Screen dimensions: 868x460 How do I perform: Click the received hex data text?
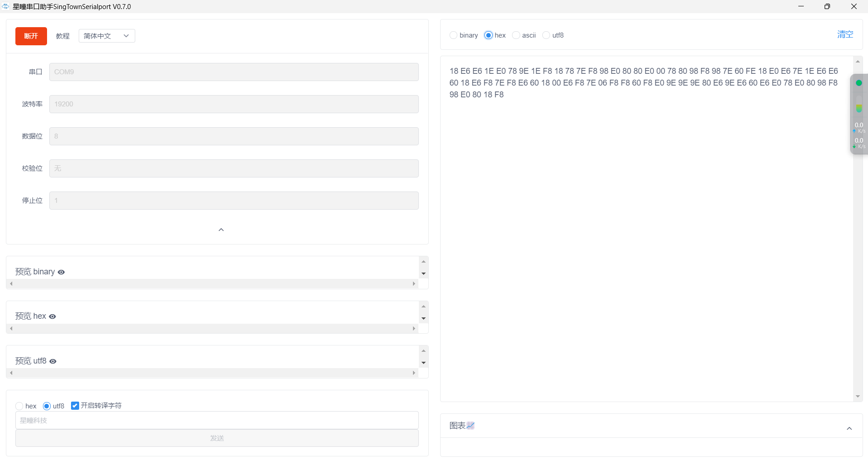point(644,83)
